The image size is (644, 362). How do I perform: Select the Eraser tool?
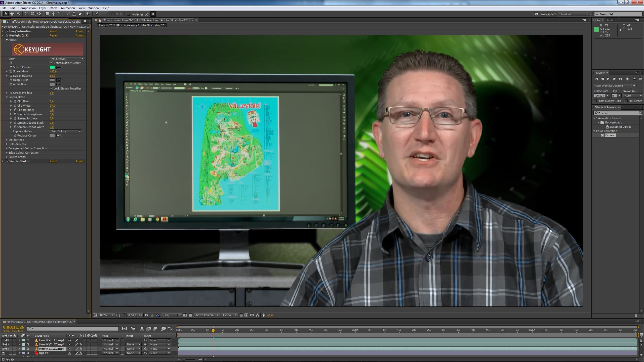[80, 14]
